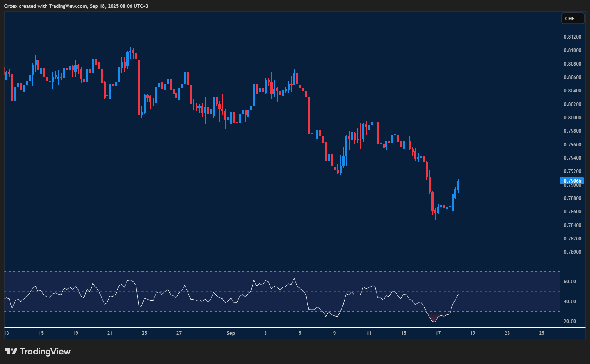Select the latest blue candle on chart
Screen dimensions: 590x364
pos(458,185)
